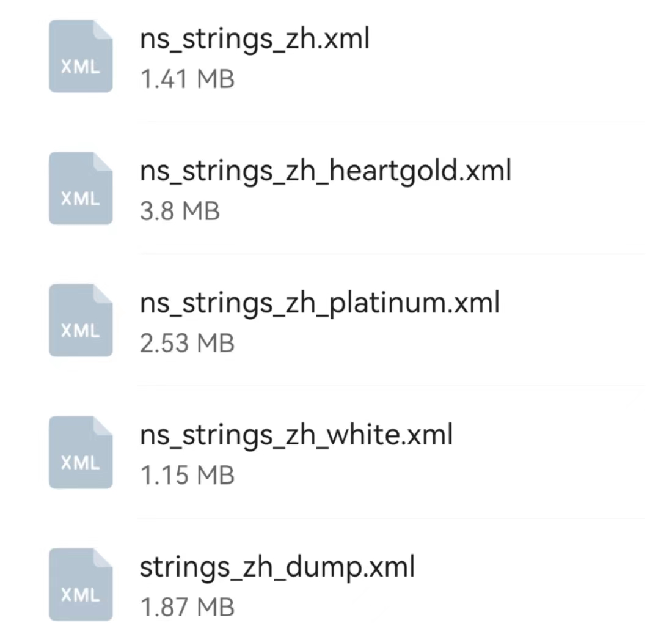This screenshot has height=623, width=672.
Task: Click XML icon for ns_strings_zh.xml
Action: 81,56
